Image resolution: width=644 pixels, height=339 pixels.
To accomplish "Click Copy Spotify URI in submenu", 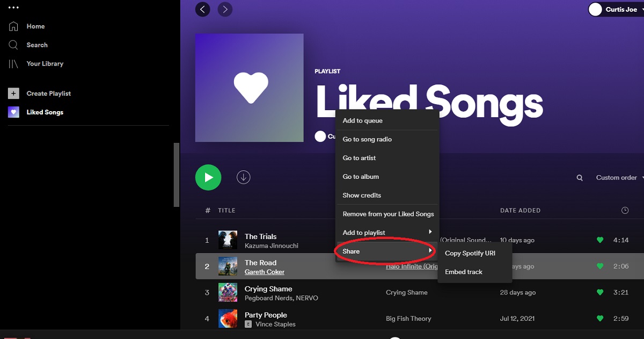I will click(x=475, y=254).
